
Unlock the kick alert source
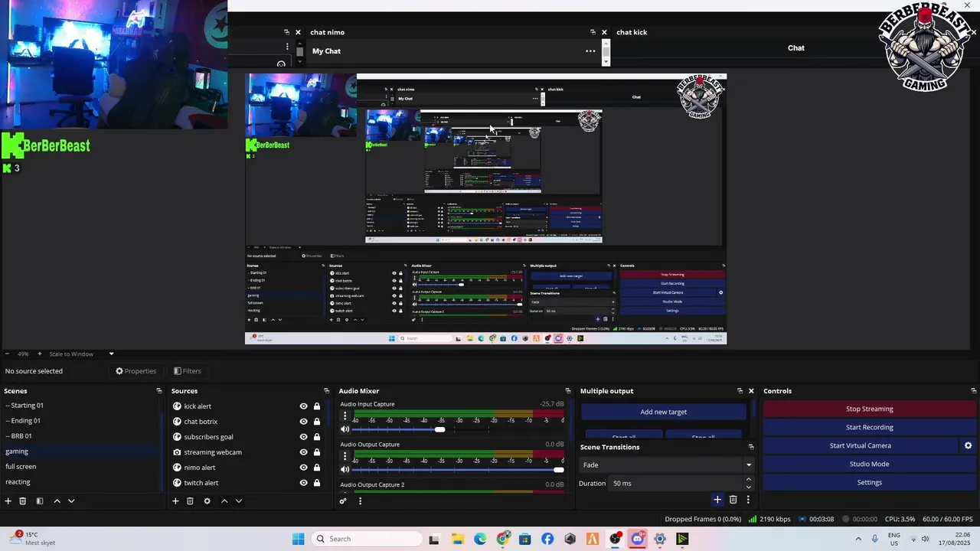317,406
